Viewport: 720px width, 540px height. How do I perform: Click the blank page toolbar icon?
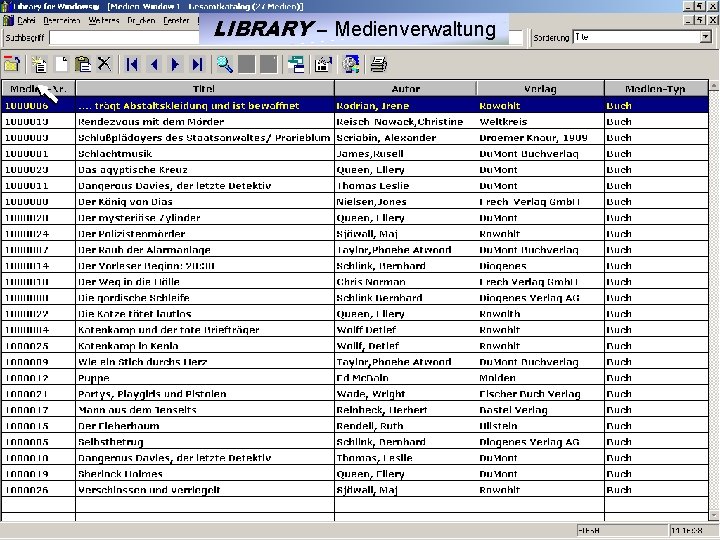(61, 64)
